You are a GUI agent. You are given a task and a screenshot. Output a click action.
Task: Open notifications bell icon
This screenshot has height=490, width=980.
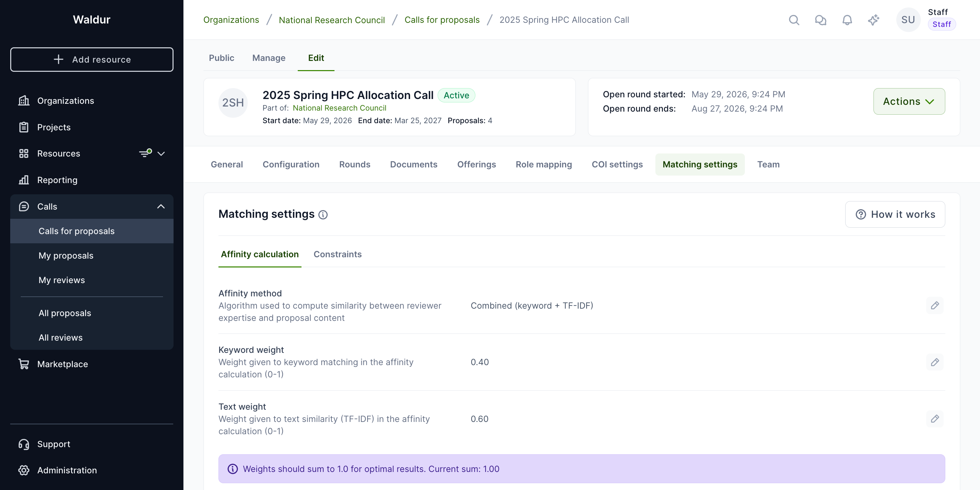point(847,20)
